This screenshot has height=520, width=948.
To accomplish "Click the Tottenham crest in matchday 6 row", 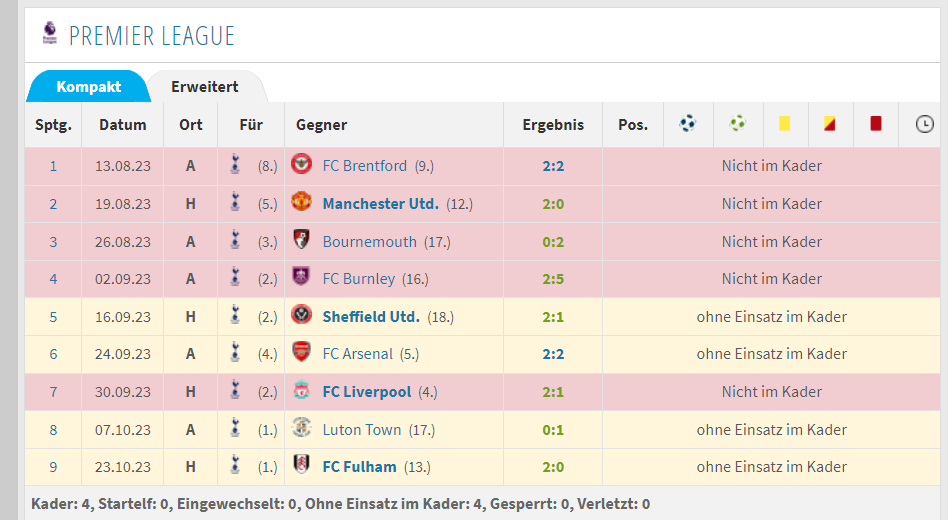I will [x=235, y=353].
